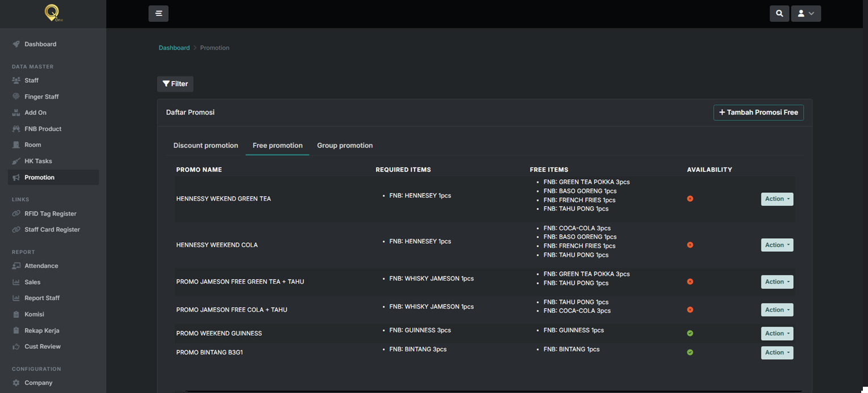This screenshot has width=868, height=393.
Task: Click the Dashboard rocket icon in sidebar
Action: coord(16,44)
